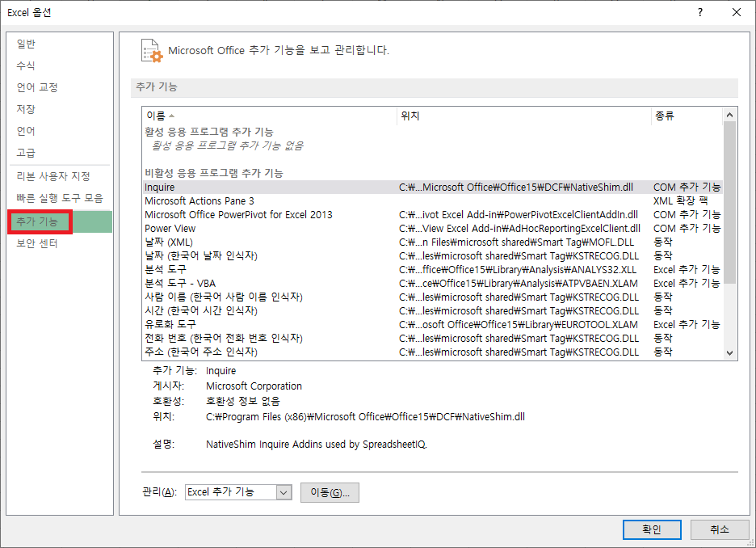The width and height of the screenshot is (756, 548).
Task: Select the 분석 도구 - VBA row
Action: click(432, 283)
